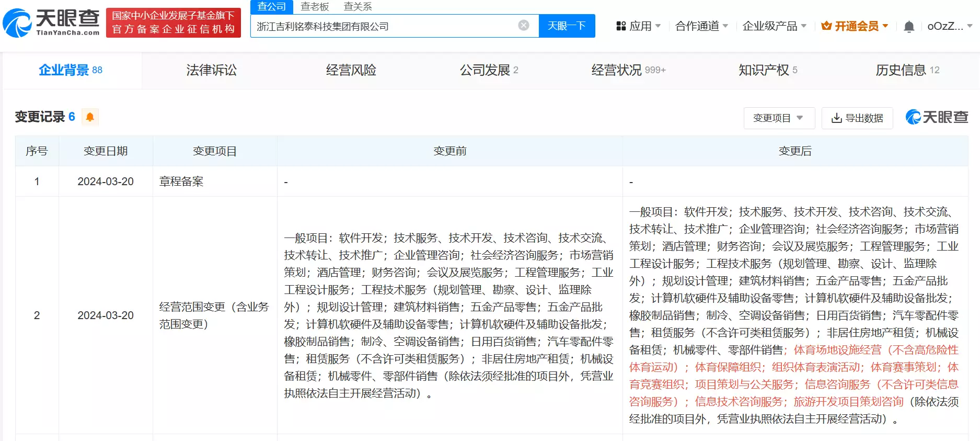Screen dimensions: 980x441
Task: Click the 变更日期 column header
Action: [106, 151]
